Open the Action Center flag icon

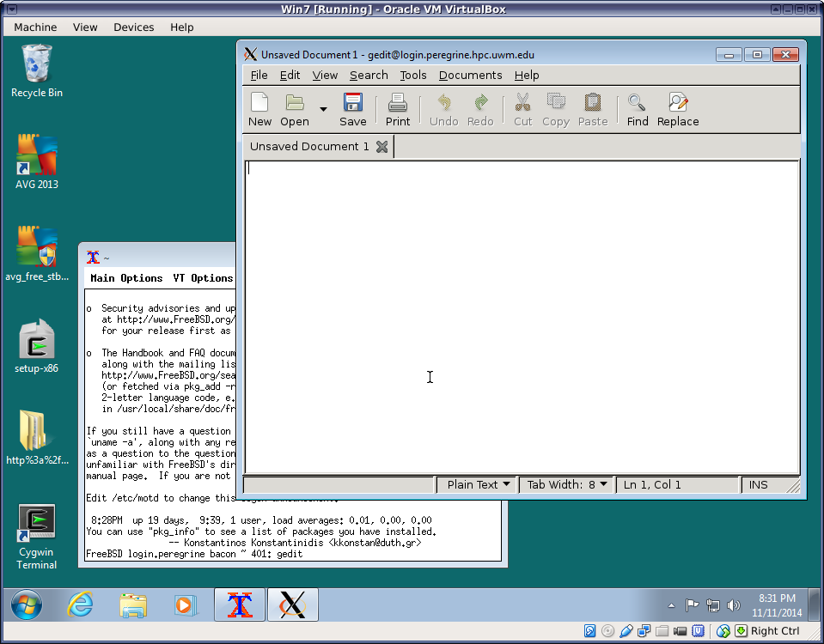pyautogui.click(x=692, y=605)
